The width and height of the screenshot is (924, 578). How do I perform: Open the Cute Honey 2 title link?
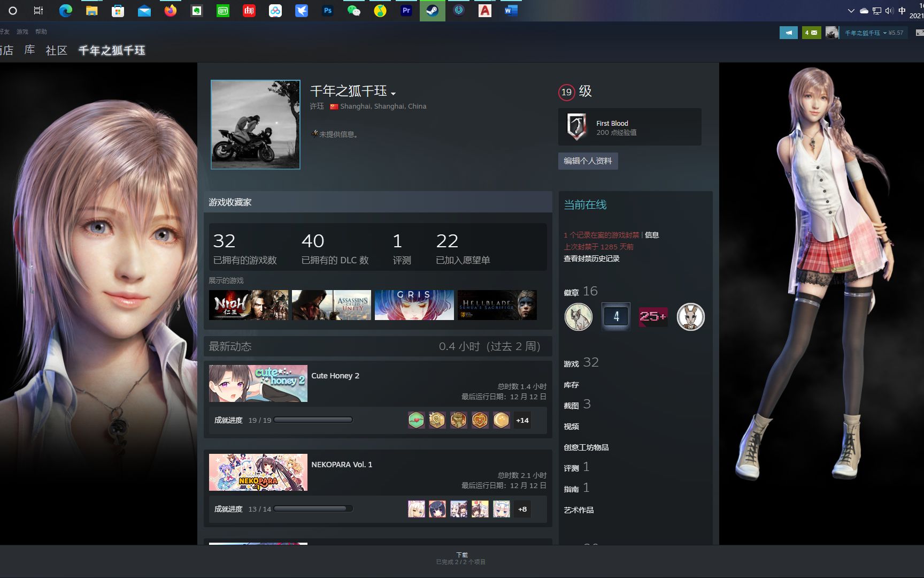[x=335, y=376]
